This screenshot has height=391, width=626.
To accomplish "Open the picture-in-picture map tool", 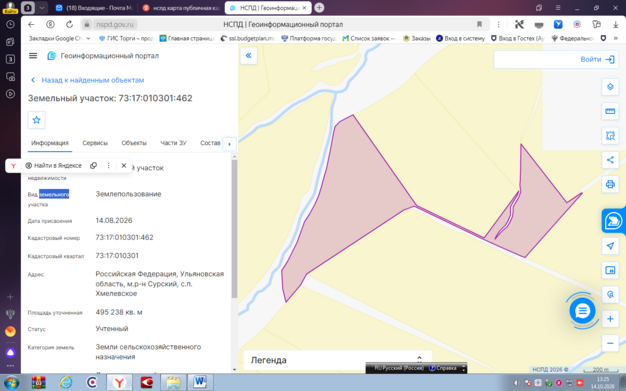I will coord(610,270).
